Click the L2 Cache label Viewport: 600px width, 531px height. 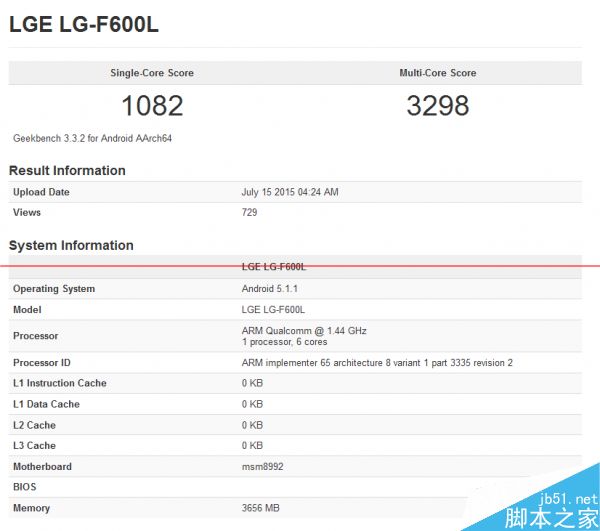[x=34, y=425]
